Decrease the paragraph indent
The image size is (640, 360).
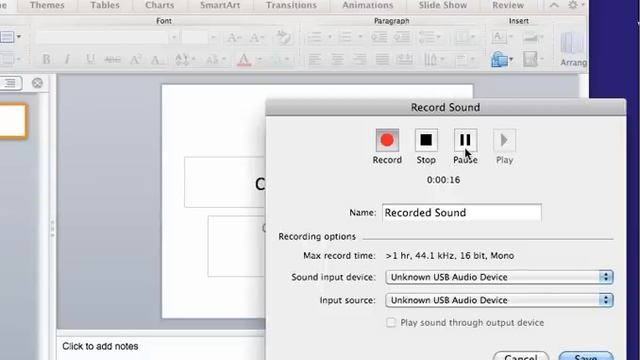click(379, 38)
